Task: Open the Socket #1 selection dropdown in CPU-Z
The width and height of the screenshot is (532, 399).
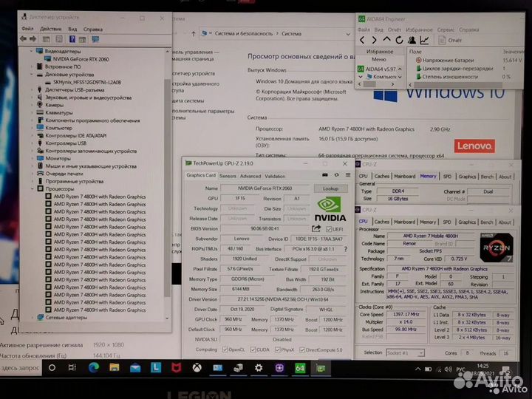Action: pyautogui.click(x=420, y=353)
